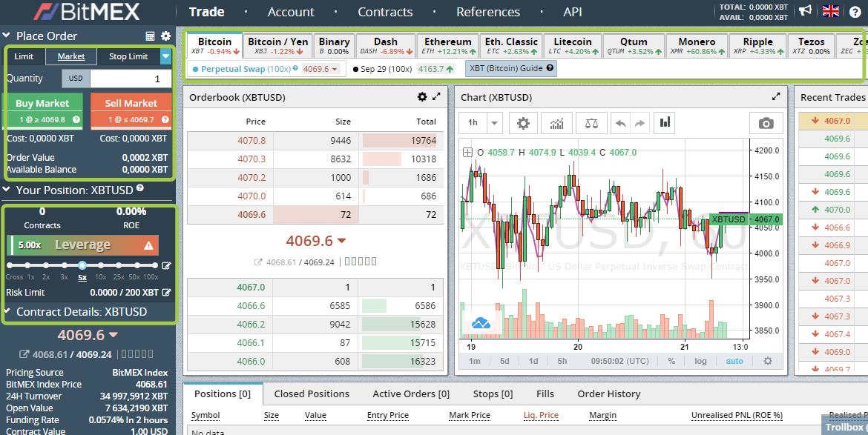
Task: Click the Buy Market button
Action: [x=42, y=110]
